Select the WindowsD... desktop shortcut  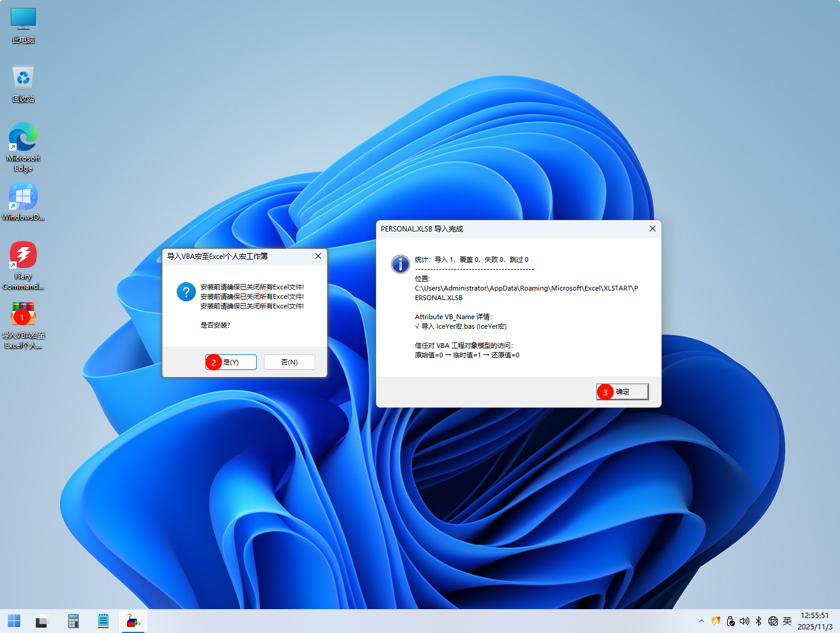pos(23,202)
